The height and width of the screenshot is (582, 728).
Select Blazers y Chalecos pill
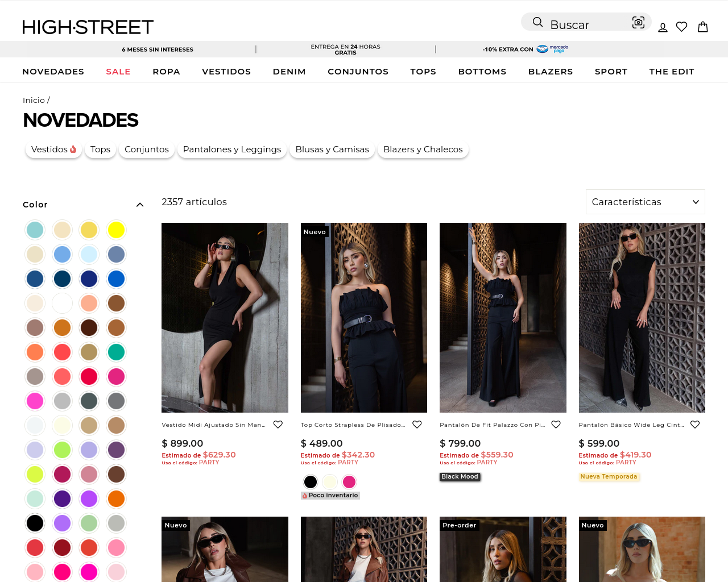coord(423,149)
